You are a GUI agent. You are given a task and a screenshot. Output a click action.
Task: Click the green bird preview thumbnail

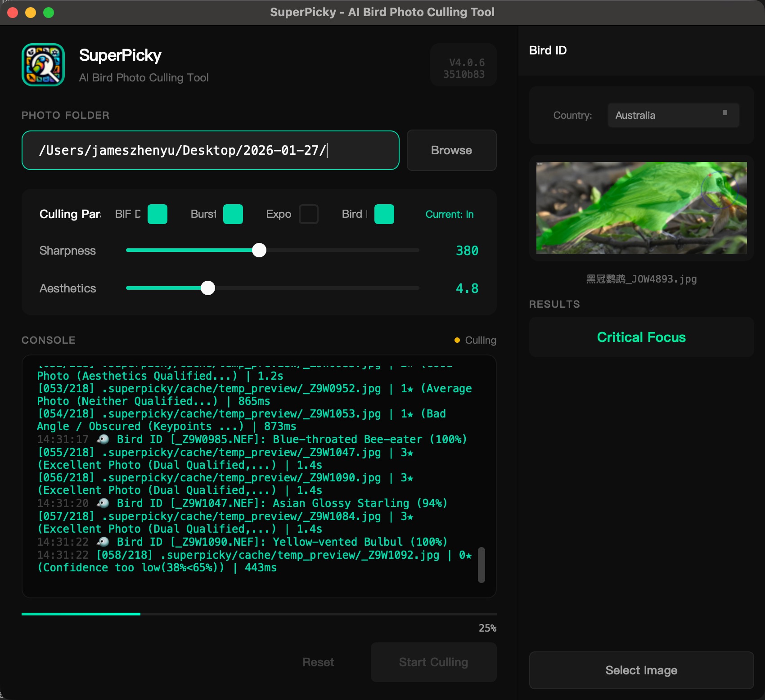[641, 208]
